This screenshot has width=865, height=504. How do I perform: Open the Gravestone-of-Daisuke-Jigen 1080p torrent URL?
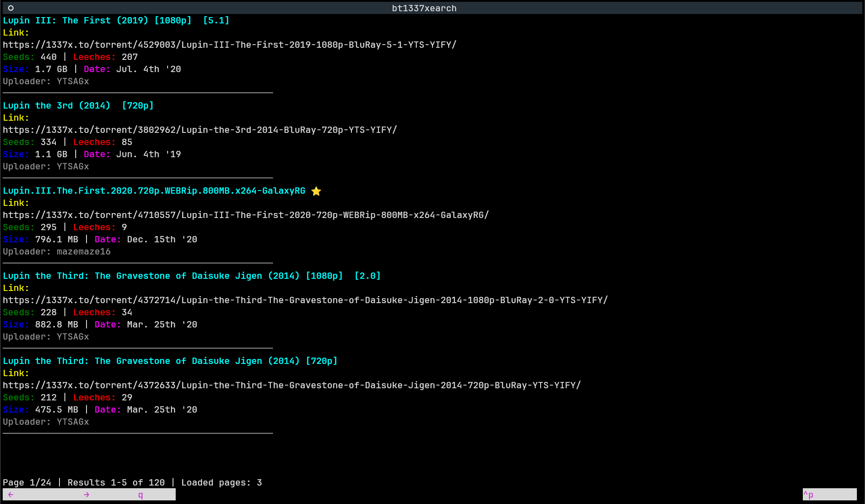305,300
